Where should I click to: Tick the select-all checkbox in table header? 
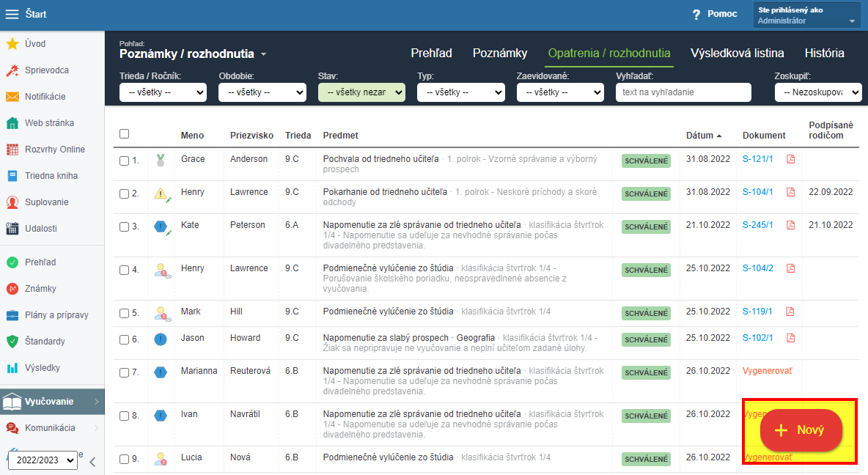pyautogui.click(x=124, y=134)
